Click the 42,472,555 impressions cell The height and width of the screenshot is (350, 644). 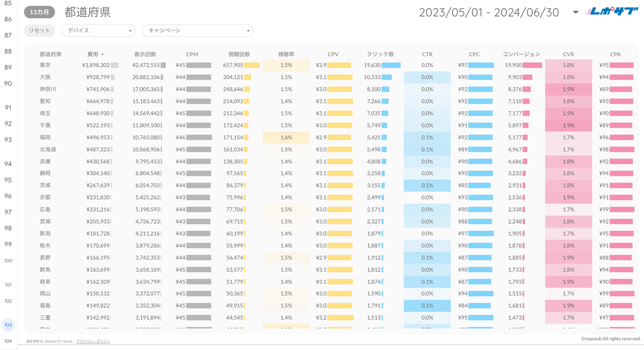point(146,65)
